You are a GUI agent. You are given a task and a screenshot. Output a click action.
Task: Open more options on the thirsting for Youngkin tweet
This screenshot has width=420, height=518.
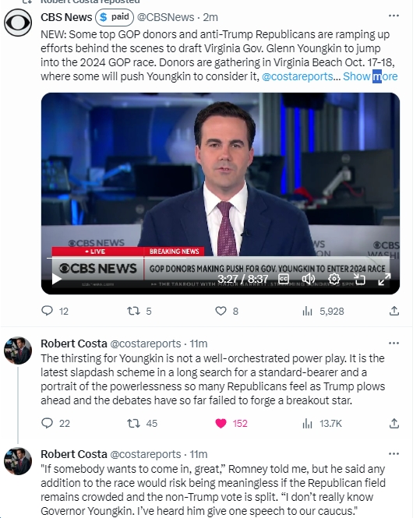tap(394, 343)
